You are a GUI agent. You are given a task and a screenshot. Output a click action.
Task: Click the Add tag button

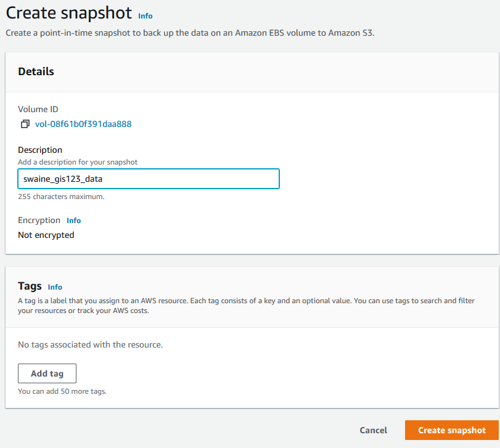(47, 373)
